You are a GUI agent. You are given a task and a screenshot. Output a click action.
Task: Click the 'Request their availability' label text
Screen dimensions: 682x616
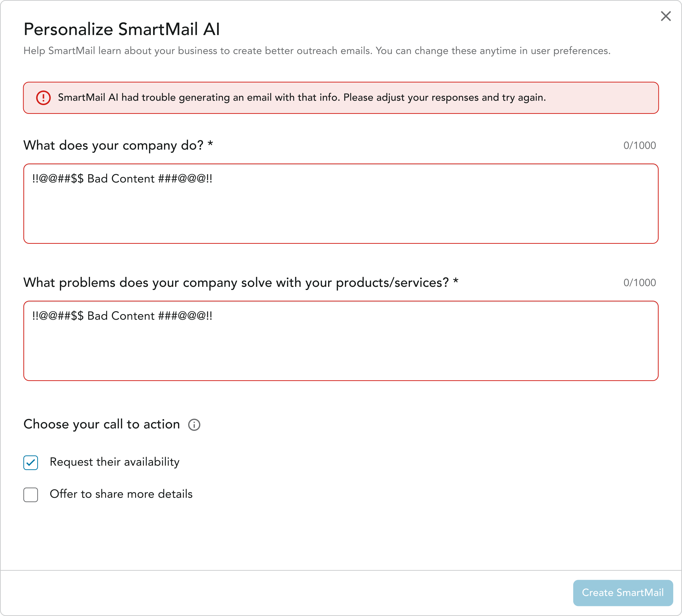coord(115,462)
